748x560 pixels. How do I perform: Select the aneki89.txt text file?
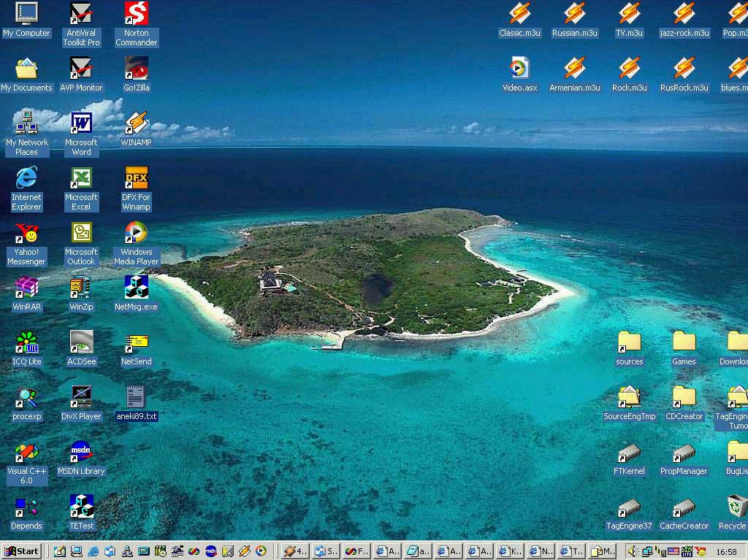(x=136, y=397)
